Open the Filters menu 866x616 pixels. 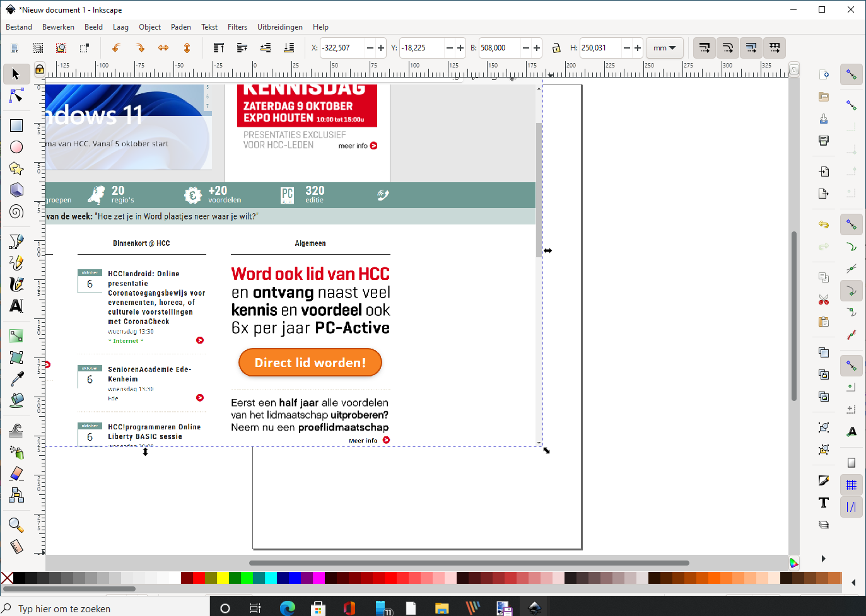coord(237,27)
